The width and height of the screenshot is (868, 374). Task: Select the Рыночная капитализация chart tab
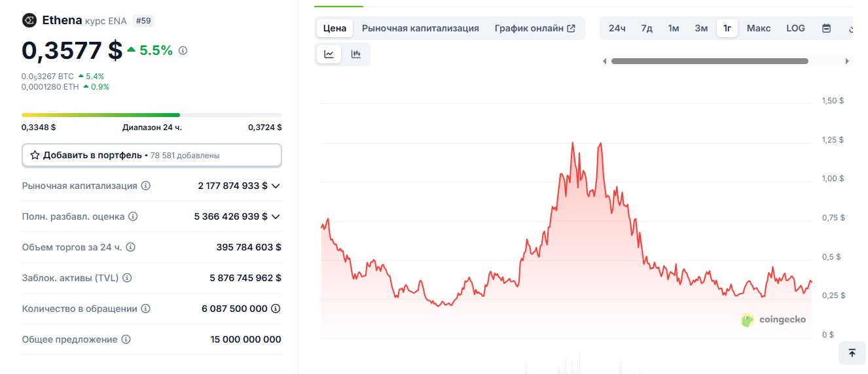pos(420,28)
